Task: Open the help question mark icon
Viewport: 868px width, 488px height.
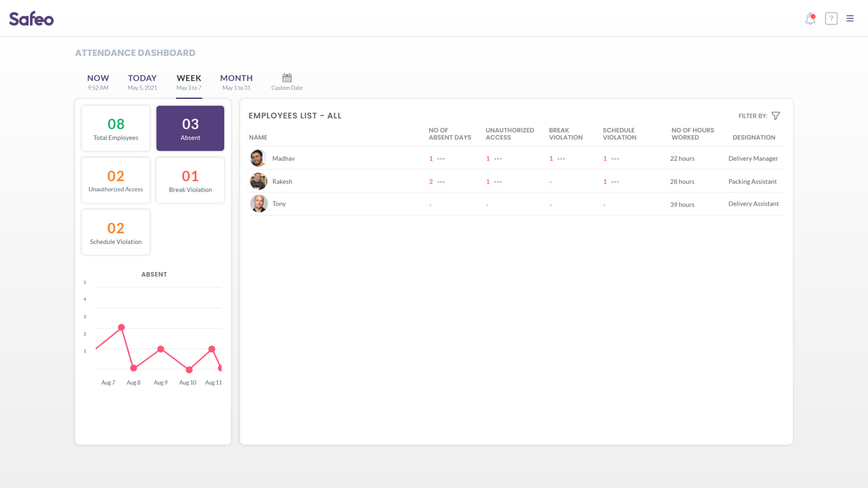Action: pyautogui.click(x=831, y=19)
